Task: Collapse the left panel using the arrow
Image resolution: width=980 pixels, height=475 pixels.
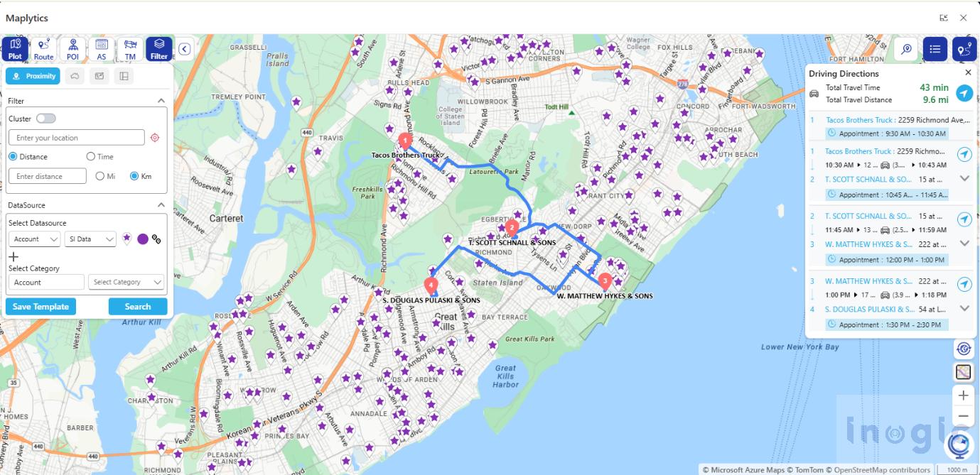Action: point(184,49)
